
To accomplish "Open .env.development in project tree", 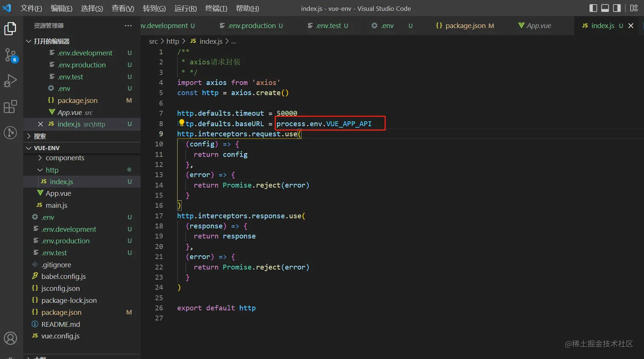I will click(82, 229).
